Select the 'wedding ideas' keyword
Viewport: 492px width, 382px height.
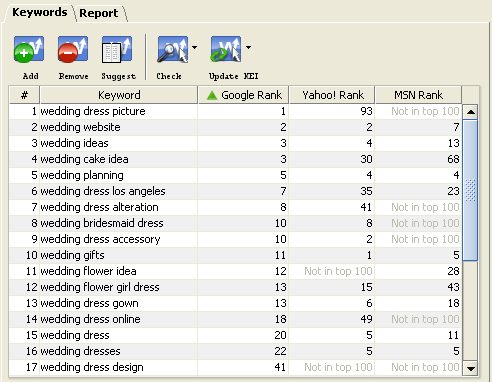[74, 143]
